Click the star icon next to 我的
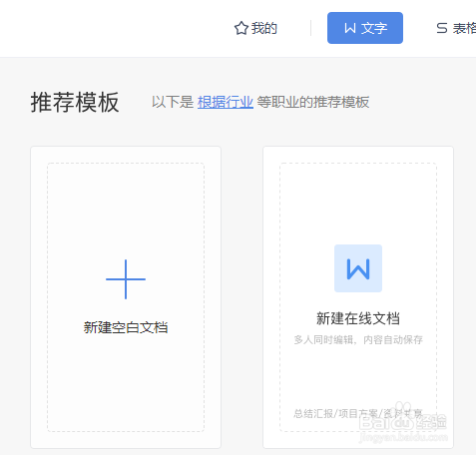The width and height of the screenshot is (476, 455). click(241, 28)
